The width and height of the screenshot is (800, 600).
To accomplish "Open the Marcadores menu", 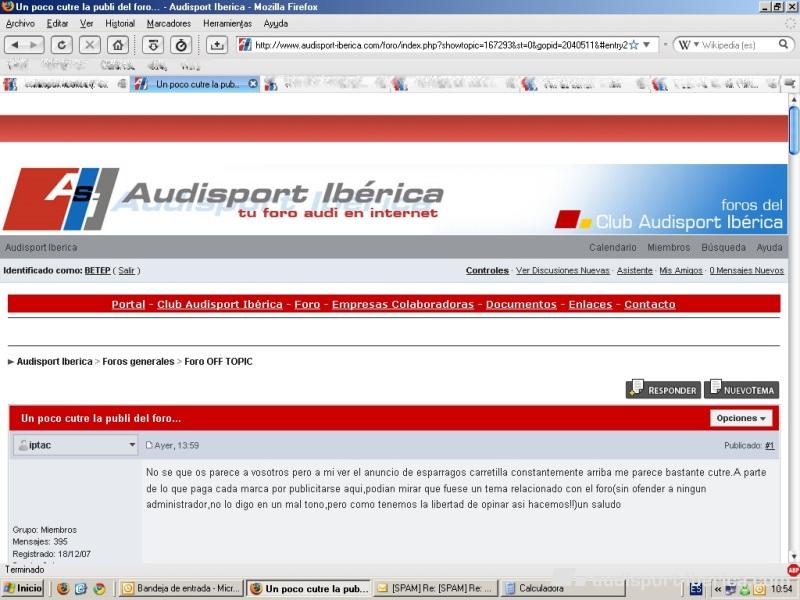I will 169,23.
